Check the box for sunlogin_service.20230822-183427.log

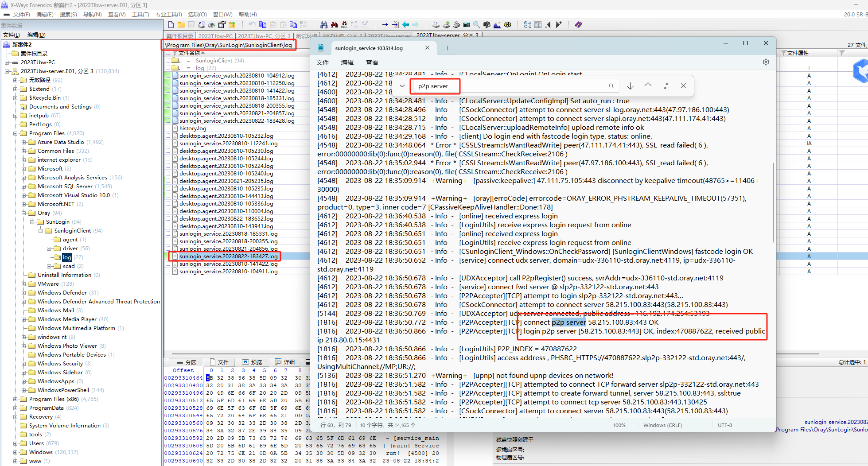168,256
